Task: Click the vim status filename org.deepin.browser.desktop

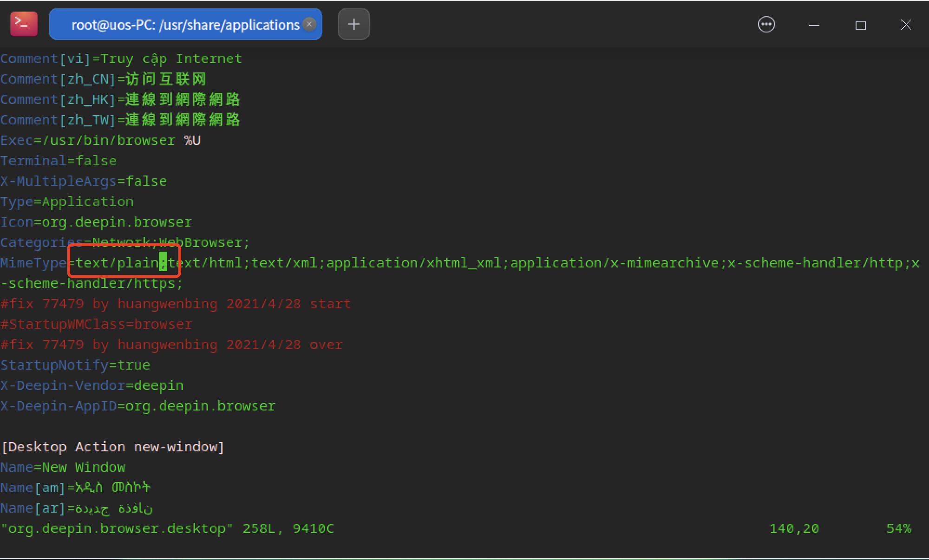Action: coord(117,528)
